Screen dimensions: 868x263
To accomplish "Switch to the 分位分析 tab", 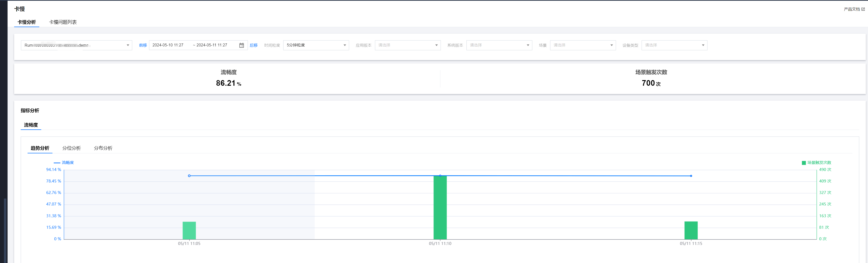I will click(71, 148).
